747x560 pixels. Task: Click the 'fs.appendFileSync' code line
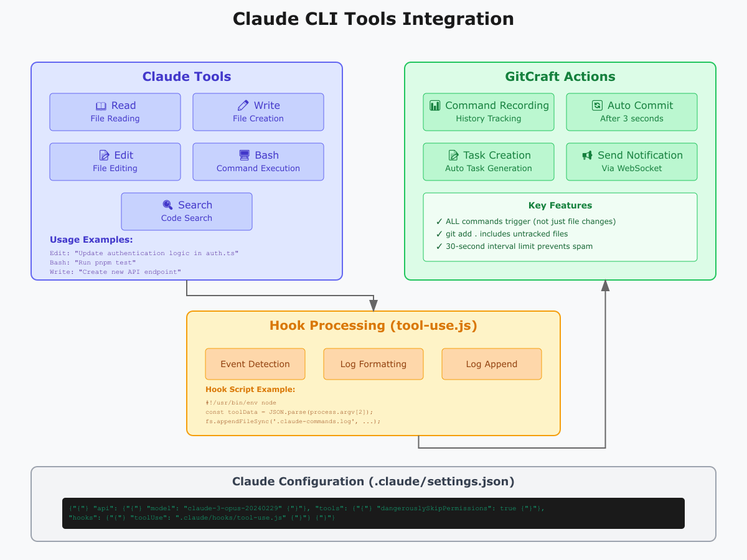pyautogui.click(x=293, y=421)
